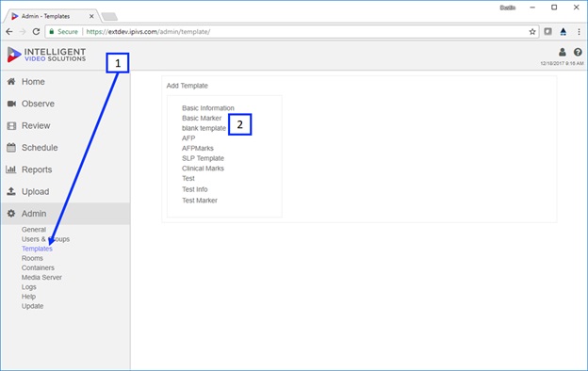Open the user profile icon
Screen dimensions: 588x371
click(x=563, y=52)
